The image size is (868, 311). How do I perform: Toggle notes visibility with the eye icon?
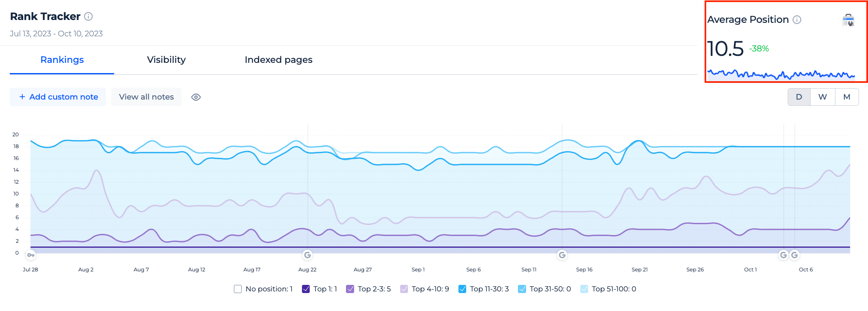(x=196, y=97)
